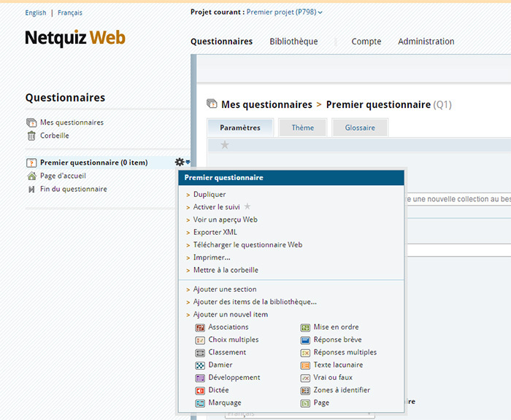511x420 pixels.
Task: Open the Compte main menu
Action: point(366,42)
